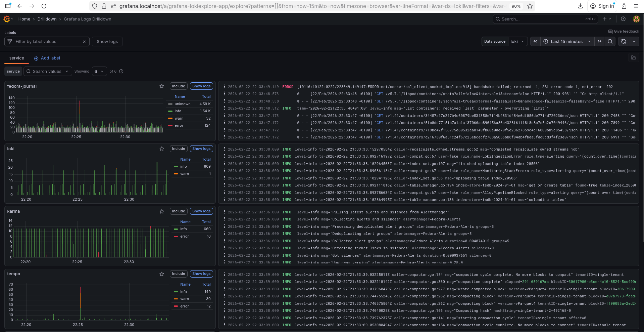Clear the label filter field

[84, 42]
